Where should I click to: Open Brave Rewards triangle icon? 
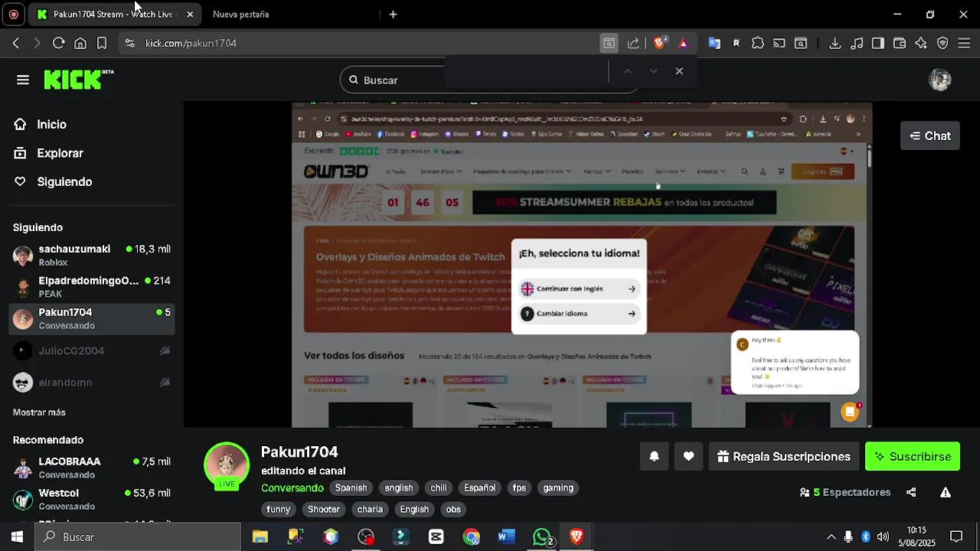point(683,44)
